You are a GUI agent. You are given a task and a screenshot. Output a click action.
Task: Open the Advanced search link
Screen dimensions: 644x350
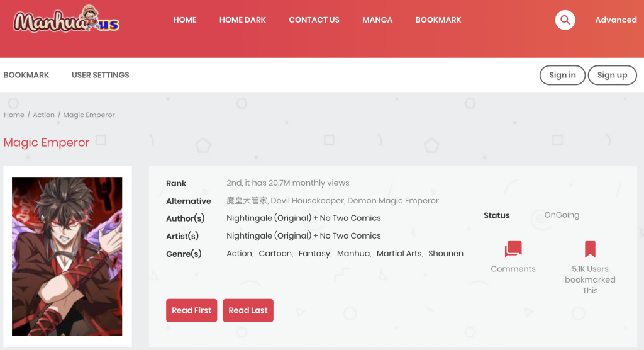coord(616,20)
